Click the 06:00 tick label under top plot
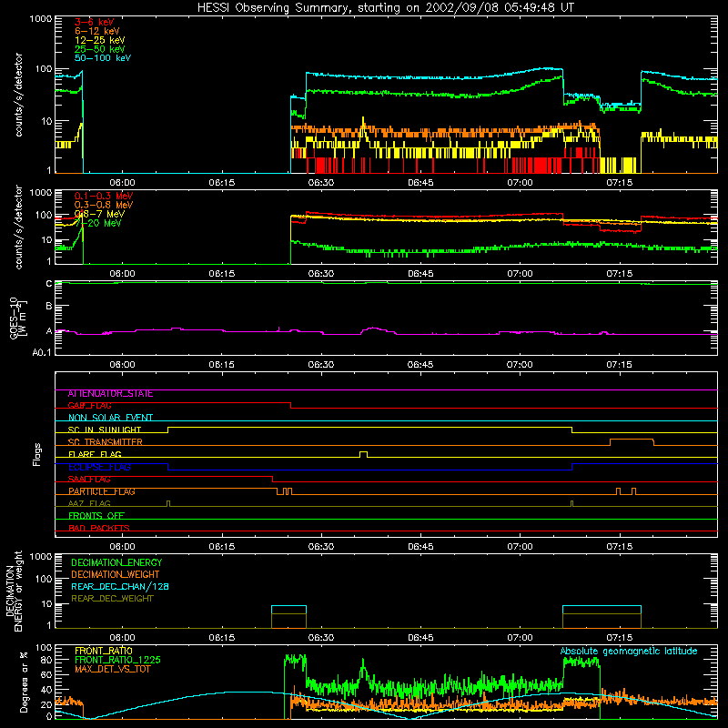This screenshot has width=728, height=728. pyautogui.click(x=122, y=183)
